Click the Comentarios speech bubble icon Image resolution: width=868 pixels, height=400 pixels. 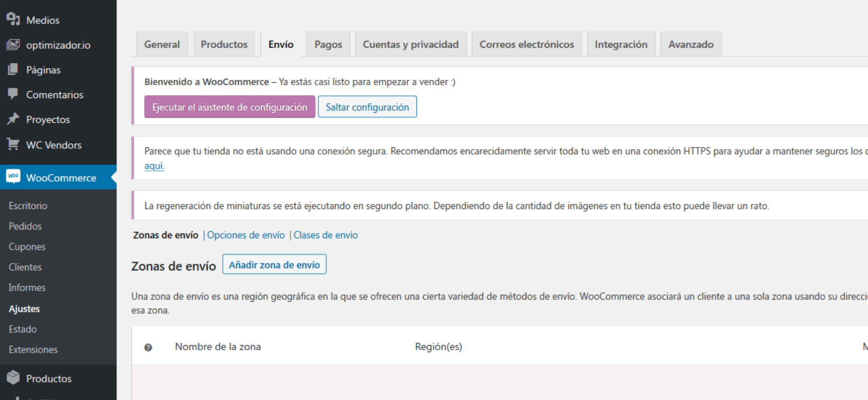click(x=13, y=94)
